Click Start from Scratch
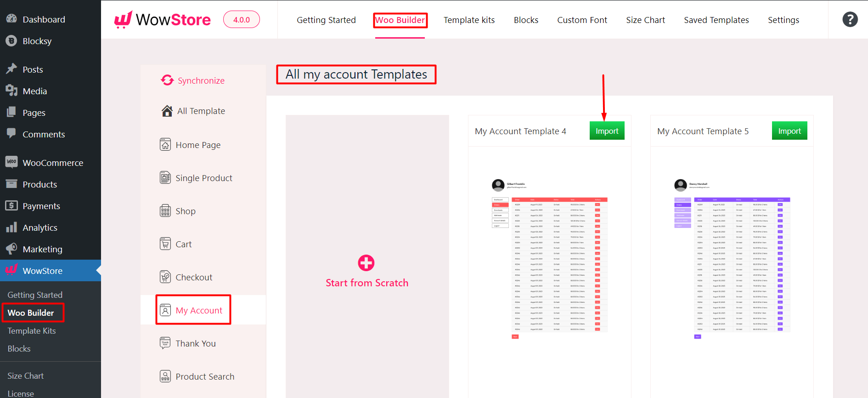The width and height of the screenshot is (868, 398). pyautogui.click(x=367, y=283)
